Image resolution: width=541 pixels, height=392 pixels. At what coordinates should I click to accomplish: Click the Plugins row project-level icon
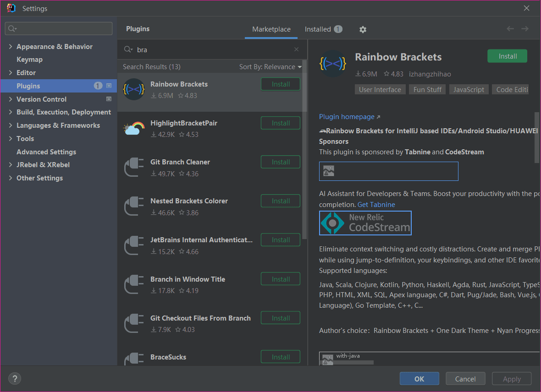[109, 86]
